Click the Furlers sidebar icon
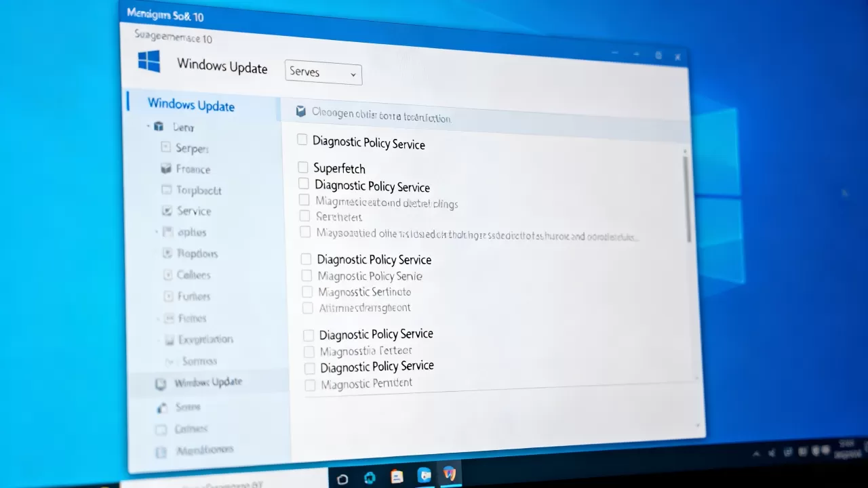Viewport: 868px width, 488px height. click(169, 296)
